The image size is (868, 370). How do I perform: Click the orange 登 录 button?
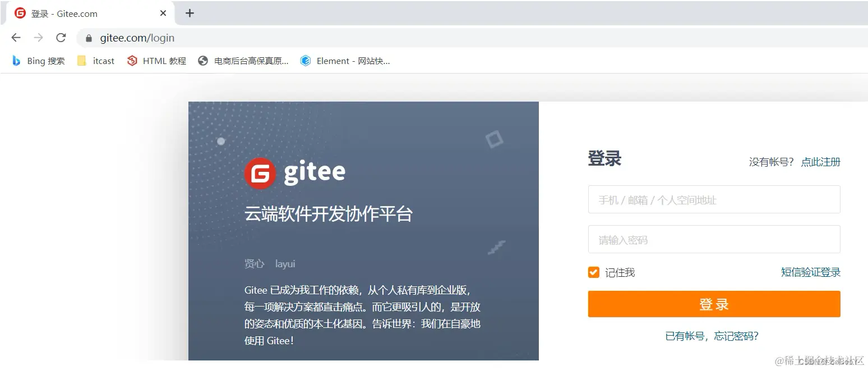pos(713,304)
